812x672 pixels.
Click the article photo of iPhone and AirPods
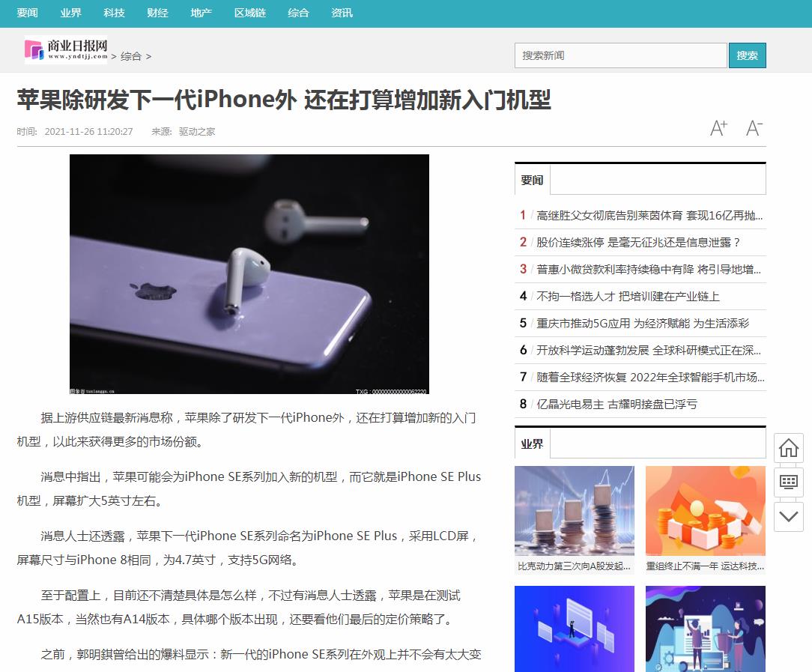tap(249, 274)
